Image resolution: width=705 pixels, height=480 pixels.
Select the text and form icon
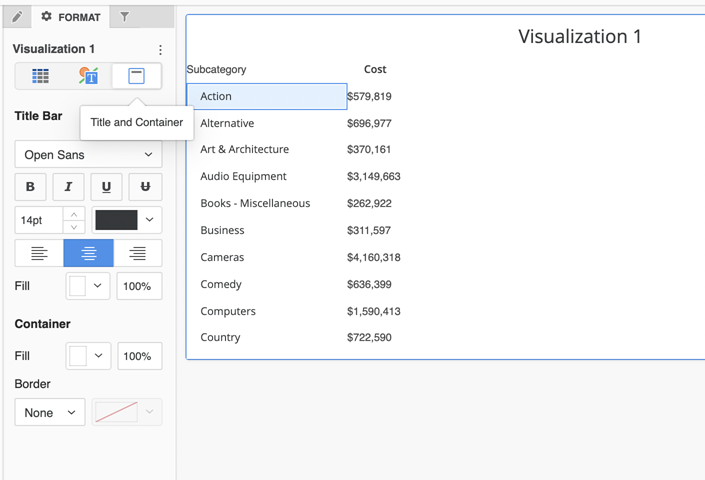click(x=88, y=76)
